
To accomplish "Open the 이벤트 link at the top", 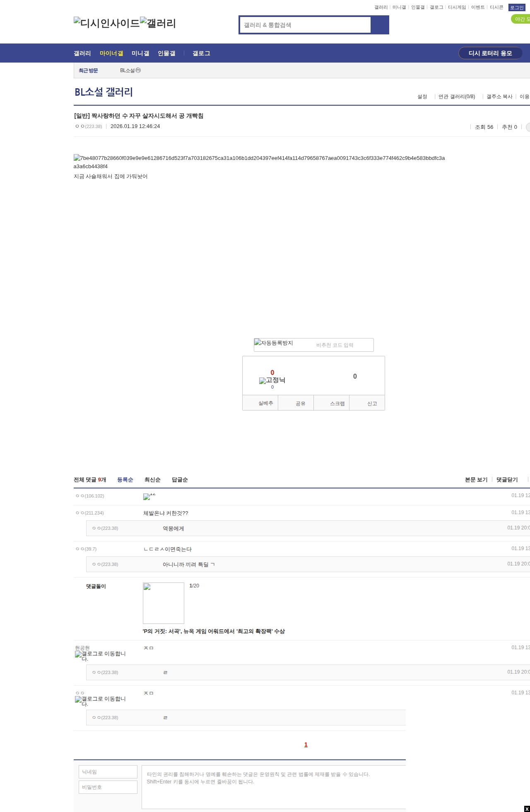I will (478, 7).
